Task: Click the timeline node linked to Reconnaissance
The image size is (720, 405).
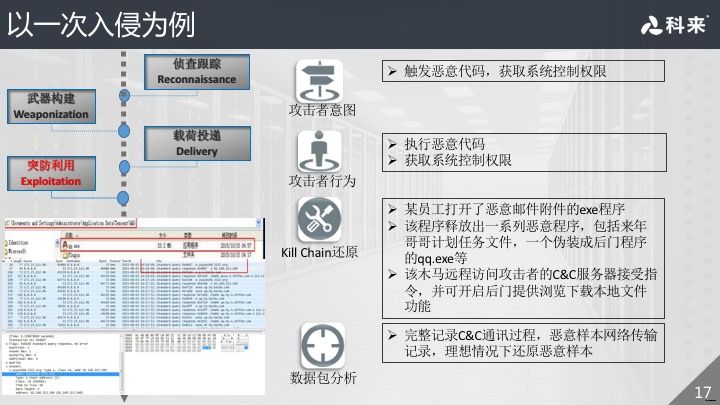Action: pos(124,96)
